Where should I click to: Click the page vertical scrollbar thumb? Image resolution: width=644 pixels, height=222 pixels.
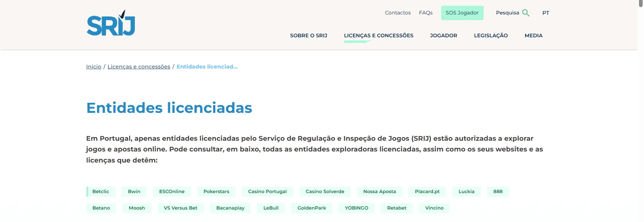click(640, 3)
